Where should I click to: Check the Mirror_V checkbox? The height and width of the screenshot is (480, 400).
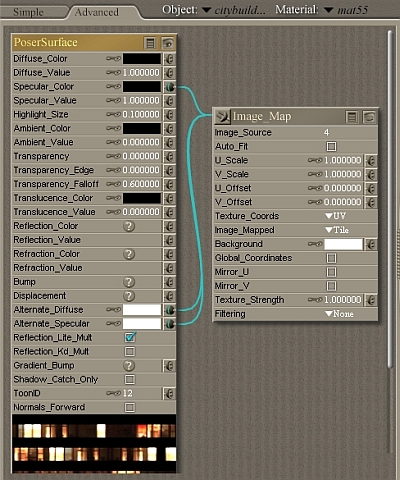[x=331, y=286]
